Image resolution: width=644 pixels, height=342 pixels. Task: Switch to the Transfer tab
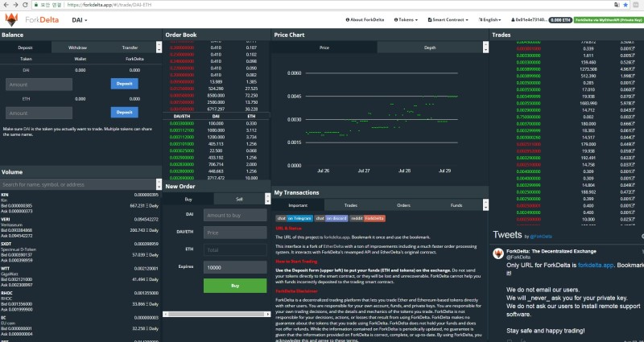130,47
